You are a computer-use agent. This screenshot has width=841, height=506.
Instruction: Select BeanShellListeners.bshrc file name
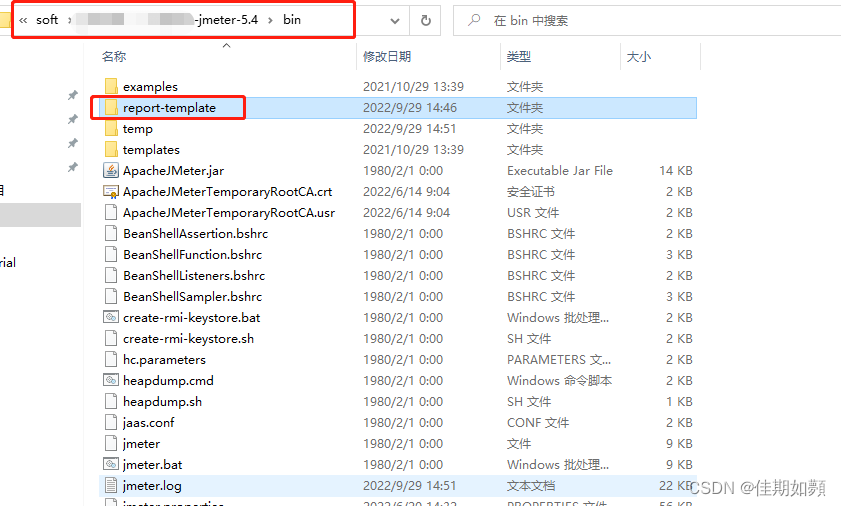tap(194, 275)
